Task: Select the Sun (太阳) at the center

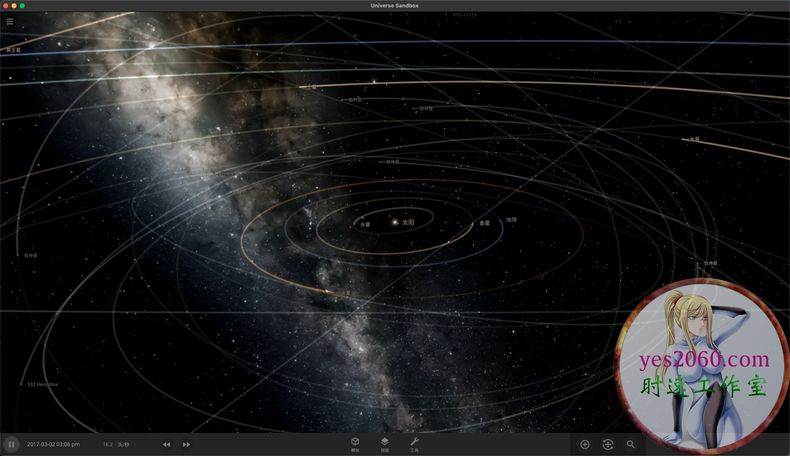Action: click(395, 222)
